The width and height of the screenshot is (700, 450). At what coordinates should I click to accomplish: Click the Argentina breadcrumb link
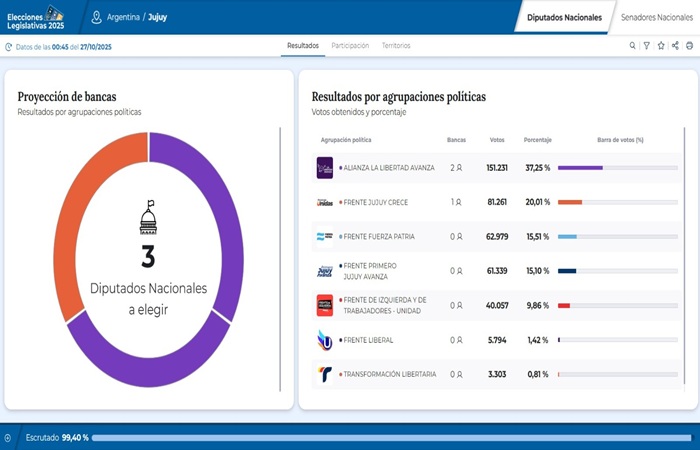click(124, 17)
